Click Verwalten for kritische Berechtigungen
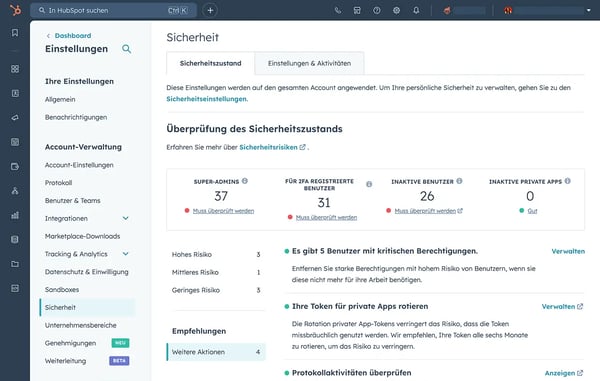Screen dimensions: 600x381 click(568, 251)
